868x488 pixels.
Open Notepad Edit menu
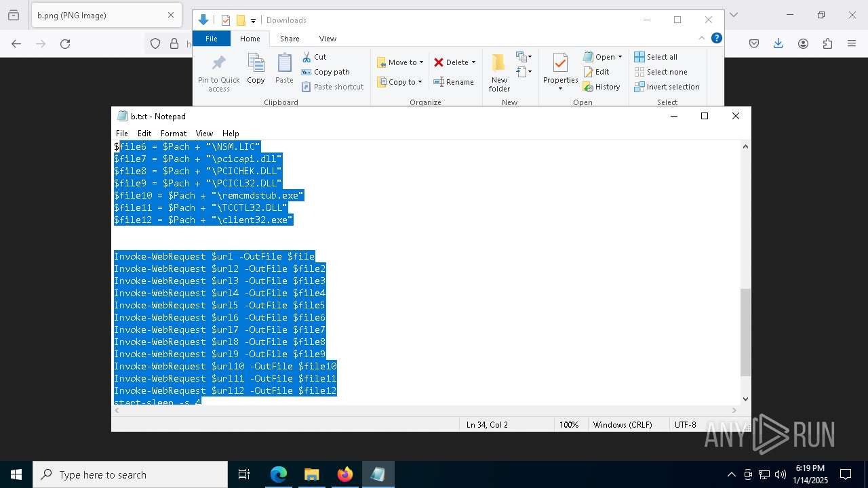(x=144, y=134)
